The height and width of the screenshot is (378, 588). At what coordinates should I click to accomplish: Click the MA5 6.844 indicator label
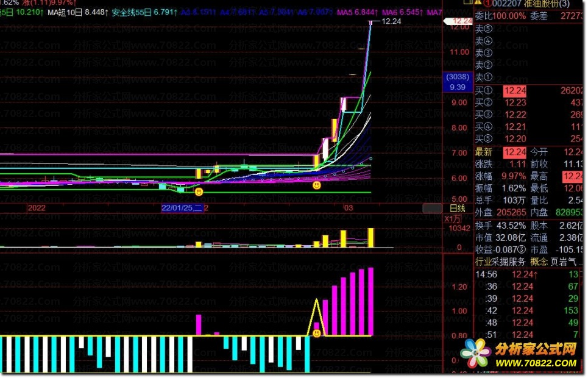point(358,12)
